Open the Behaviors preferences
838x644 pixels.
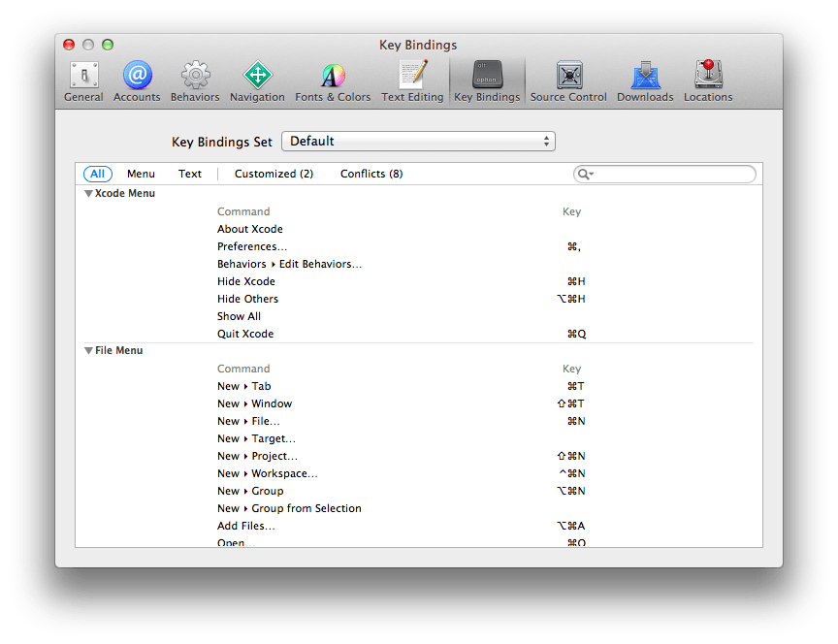pos(194,80)
